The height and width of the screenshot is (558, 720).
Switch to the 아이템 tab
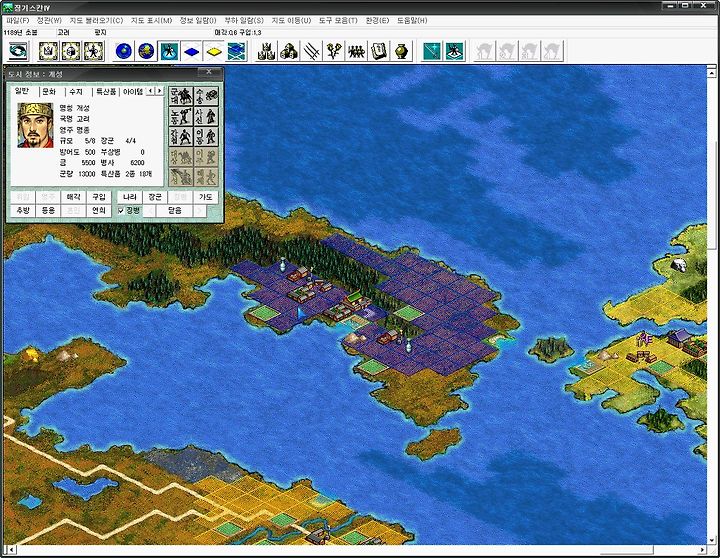tap(133, 92)
